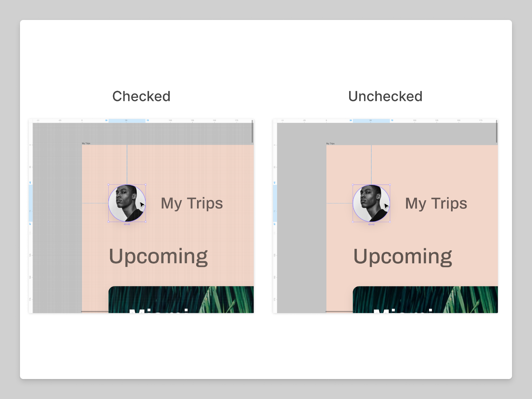Click the vertical scrollbar in the Checked panel
Viewport: 532px width, 399px height.
click(x=252, y=131)
